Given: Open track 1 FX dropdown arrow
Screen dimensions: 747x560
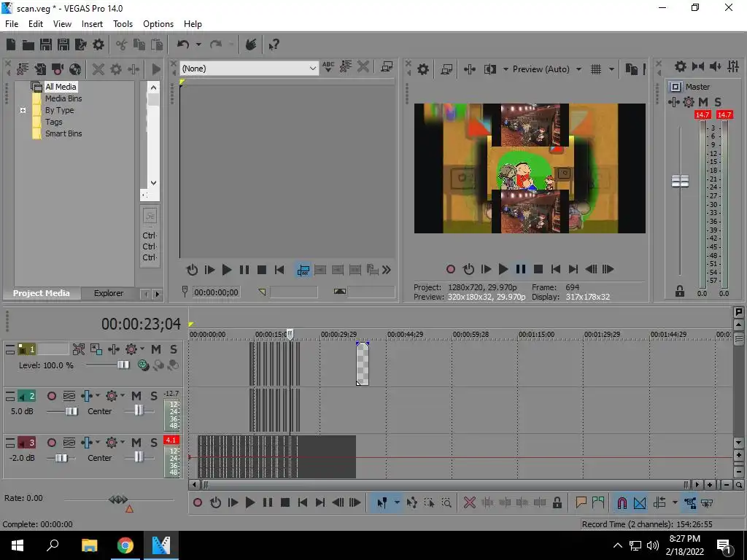Looking at the screenshot, I should click(x=142, y=349).
